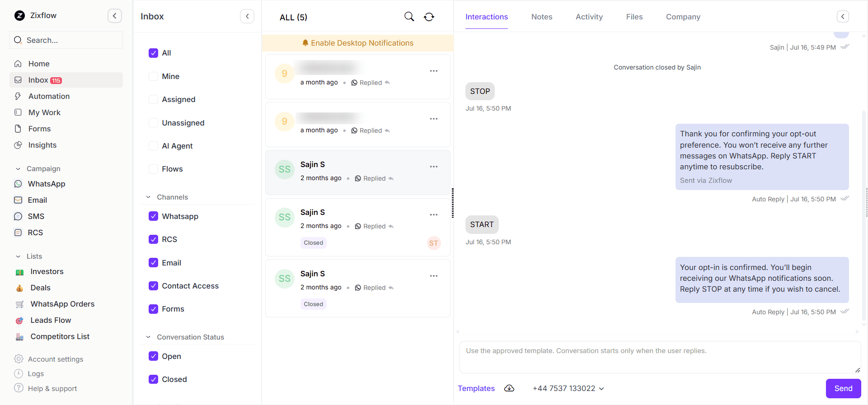This screenshot has height=405, width=868.
Task: Check the Mine filter
Action: (154, 76)
